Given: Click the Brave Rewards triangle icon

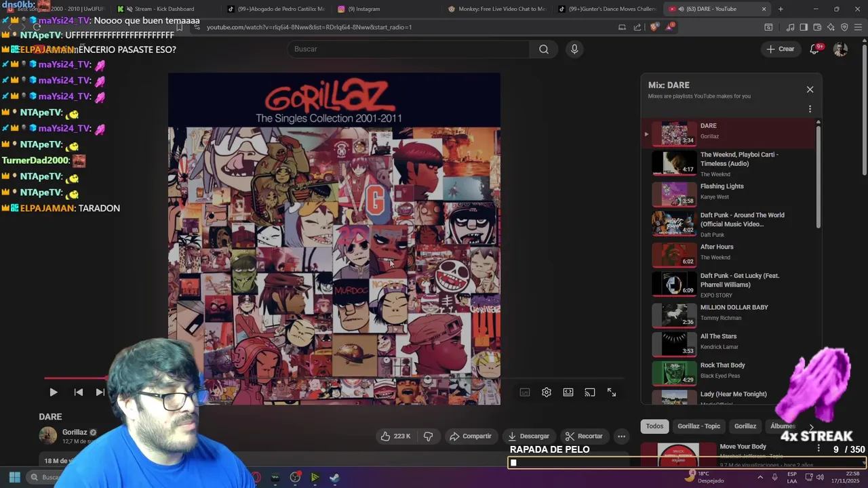Looking at the screenshot, I should click(x=670, y=27).
